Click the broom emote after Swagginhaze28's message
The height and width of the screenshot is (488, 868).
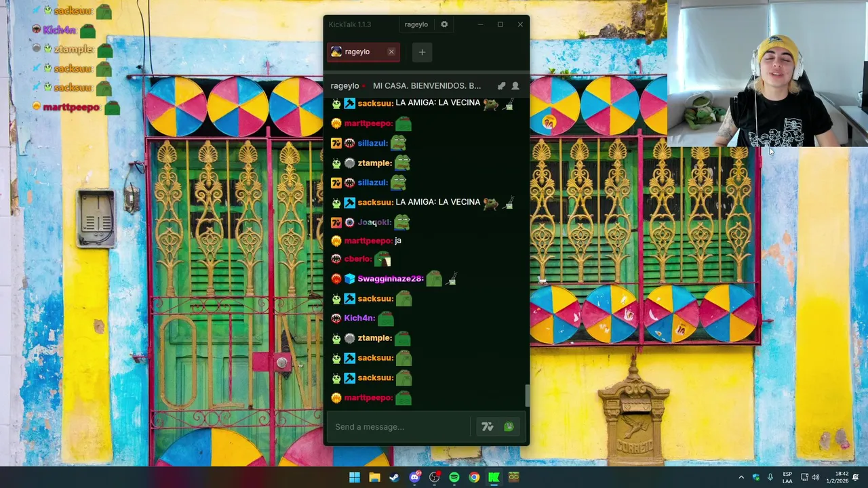point(451,279)
